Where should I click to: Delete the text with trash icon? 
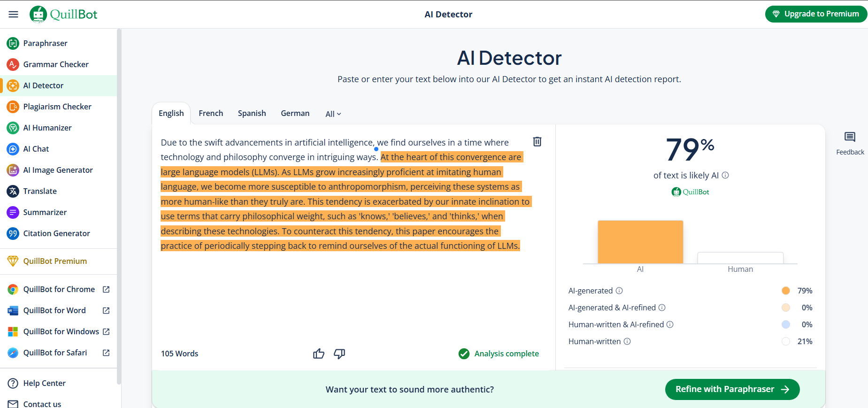pyautogui.click(x=537, y=141)
